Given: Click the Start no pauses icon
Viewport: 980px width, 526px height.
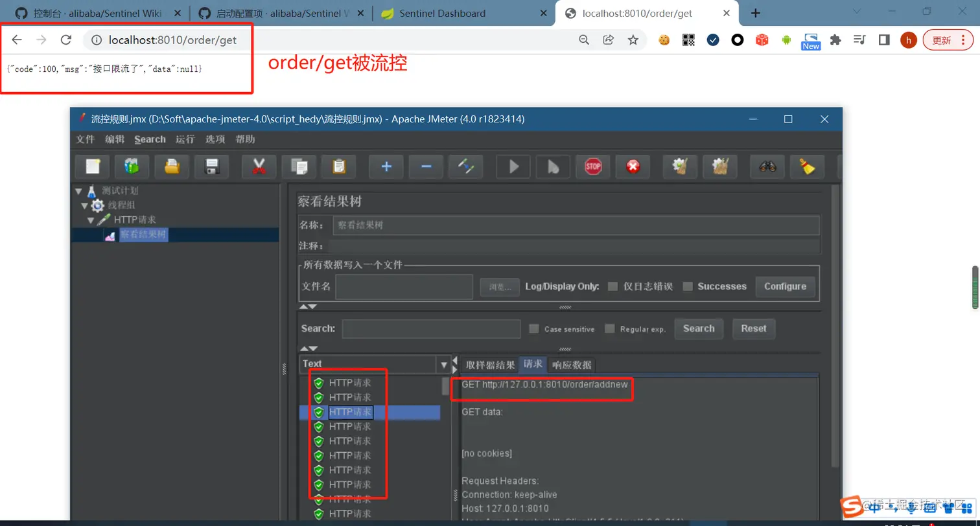Looking at the screenshot, I should tap(553, 166).
